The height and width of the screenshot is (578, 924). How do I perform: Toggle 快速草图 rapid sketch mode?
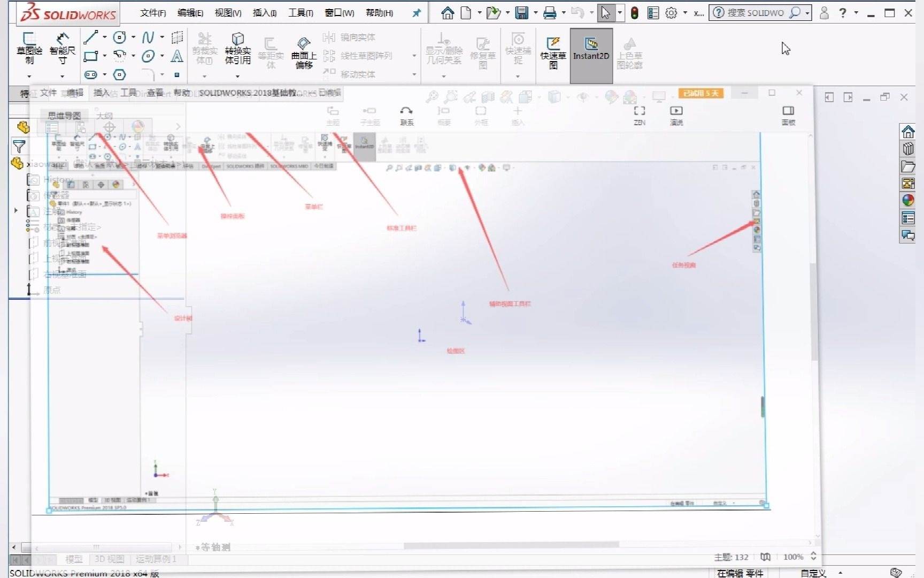pyautogui.click(x=553, y=52)
